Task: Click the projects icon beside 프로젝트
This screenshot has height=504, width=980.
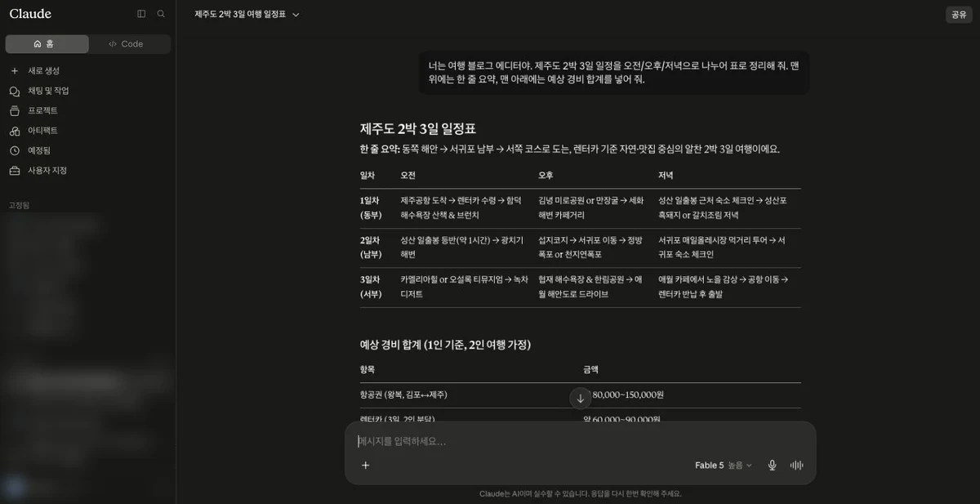Action: click(x=14, y=110)
